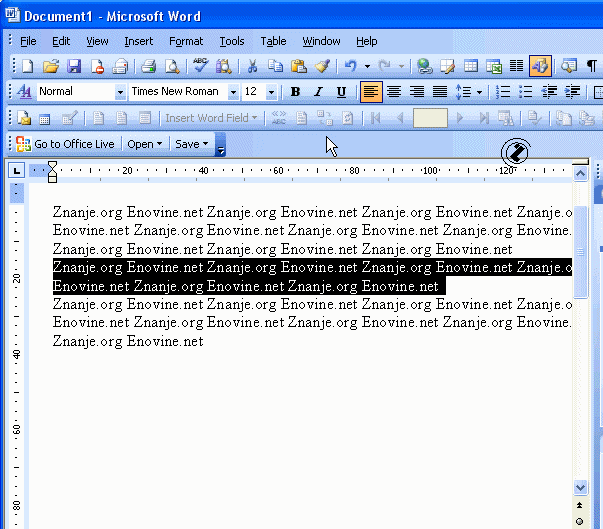The image size is (603, 529).
Task: Toggle italic formatting
Action: (x=318, y=92)
